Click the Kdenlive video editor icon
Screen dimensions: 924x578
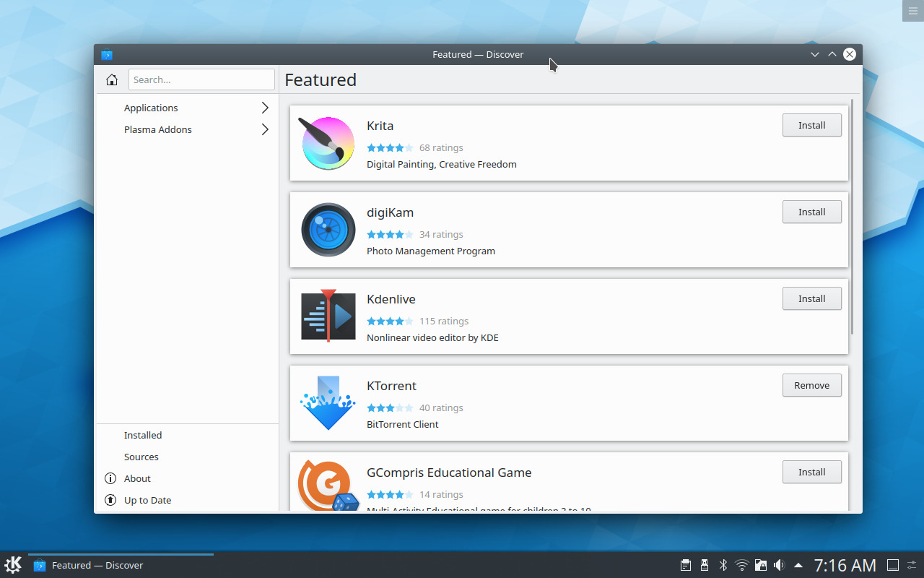(x=328, y=316)
